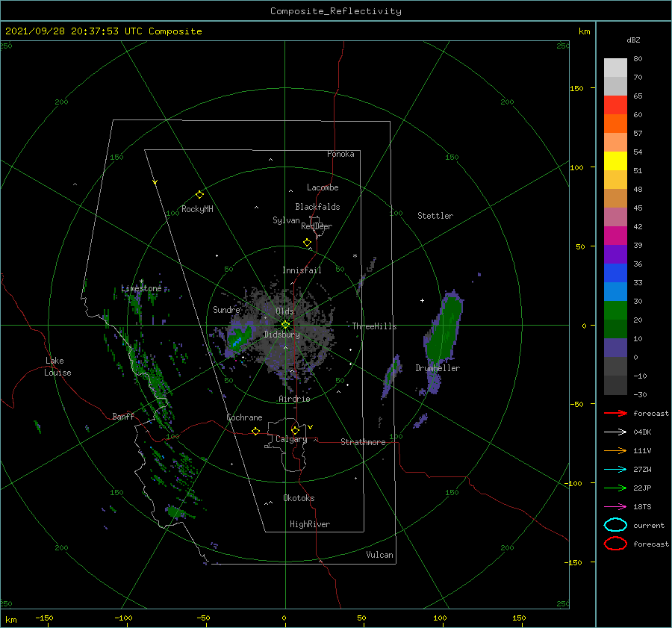The image size is (672, 628).
Task: Click the 04DK legend label
Action: (x=642, y=432)
